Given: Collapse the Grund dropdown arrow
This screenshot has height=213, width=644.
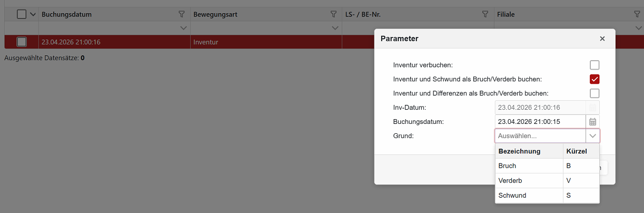Looking at the screenshot, I should [592, 136].
